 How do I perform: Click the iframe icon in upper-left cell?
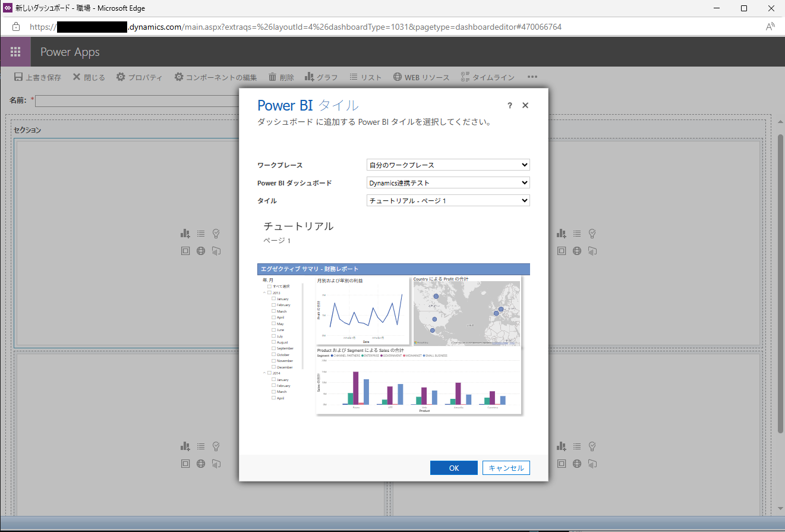185,251
